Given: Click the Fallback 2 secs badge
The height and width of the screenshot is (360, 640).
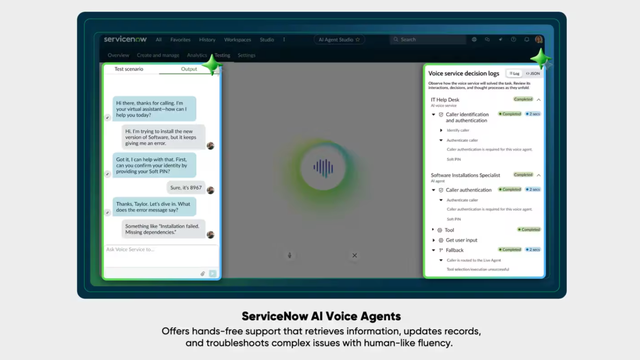Looking at the screenshot, I should click(533, 249).
